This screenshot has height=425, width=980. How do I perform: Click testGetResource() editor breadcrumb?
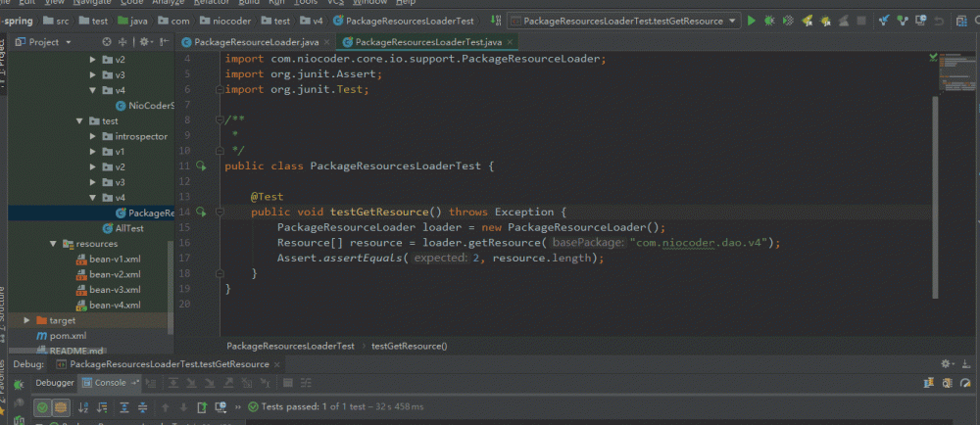pos(410,346)
